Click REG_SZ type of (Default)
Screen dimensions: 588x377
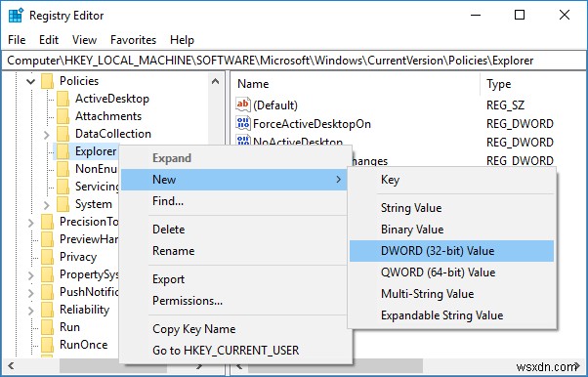506,105
